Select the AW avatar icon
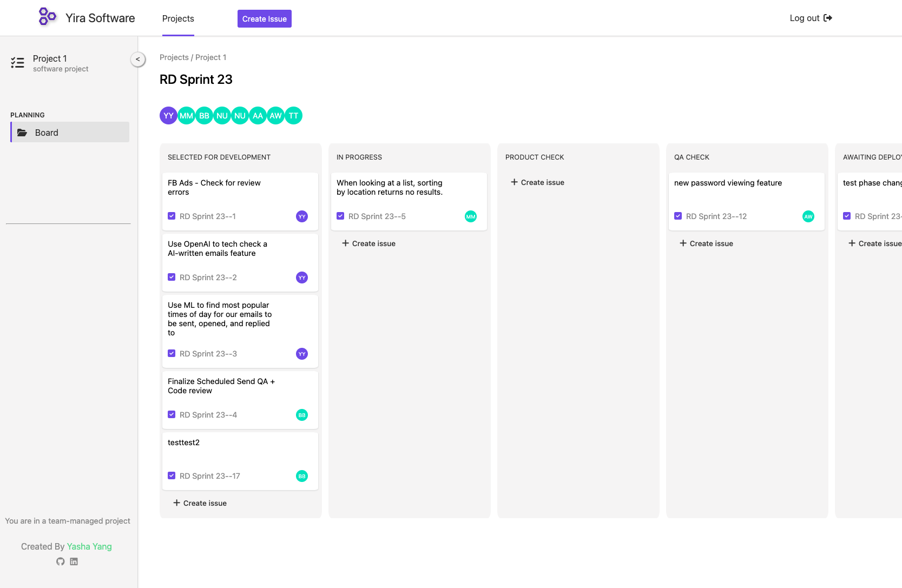This screenshot has width=902, height=588. (x=275, y=115)
